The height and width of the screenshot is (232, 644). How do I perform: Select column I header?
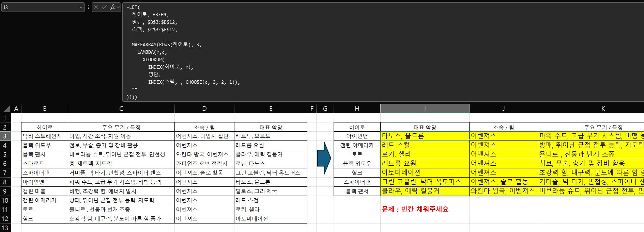coord(425,109)
